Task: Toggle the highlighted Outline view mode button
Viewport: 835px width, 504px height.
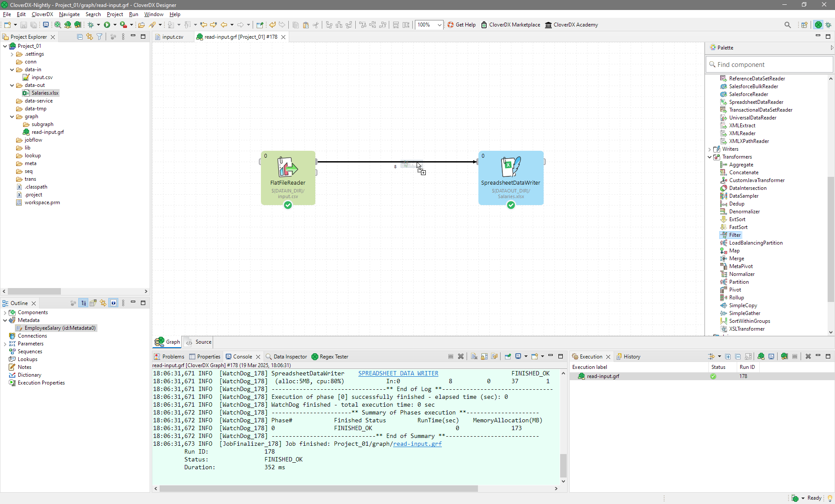Action: [83, 303]
